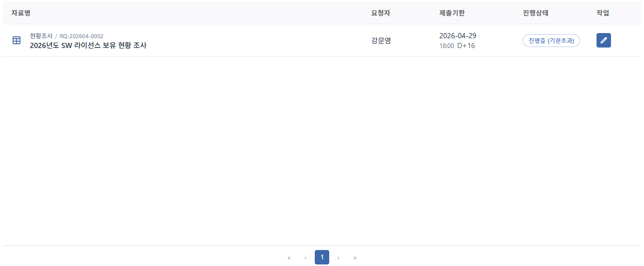644x266 pixels.
Task: Click the 작업 column header
Action: [x=603, y=13]
